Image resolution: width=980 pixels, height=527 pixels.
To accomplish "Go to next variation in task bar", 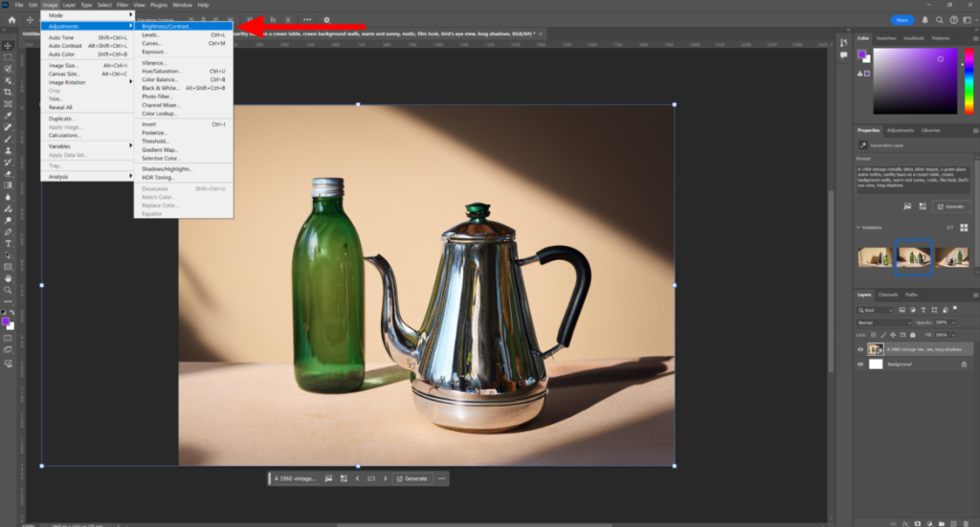I will coord(385,479).
